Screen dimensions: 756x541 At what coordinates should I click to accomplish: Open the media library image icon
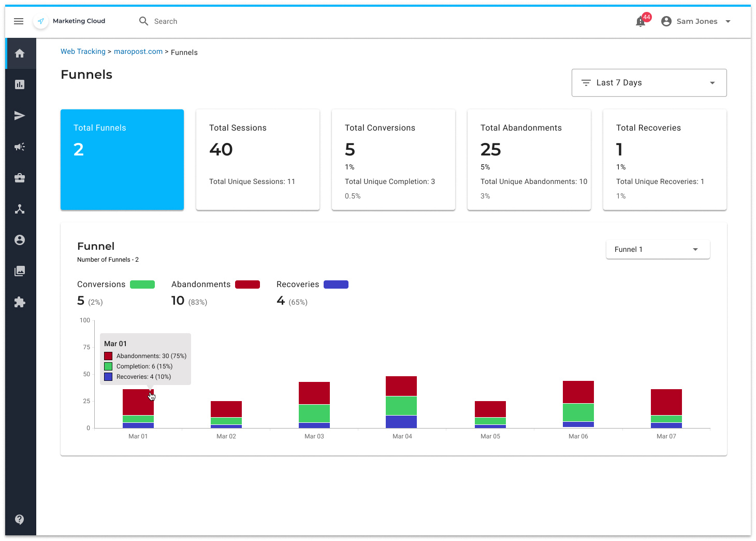click(20, 270)
